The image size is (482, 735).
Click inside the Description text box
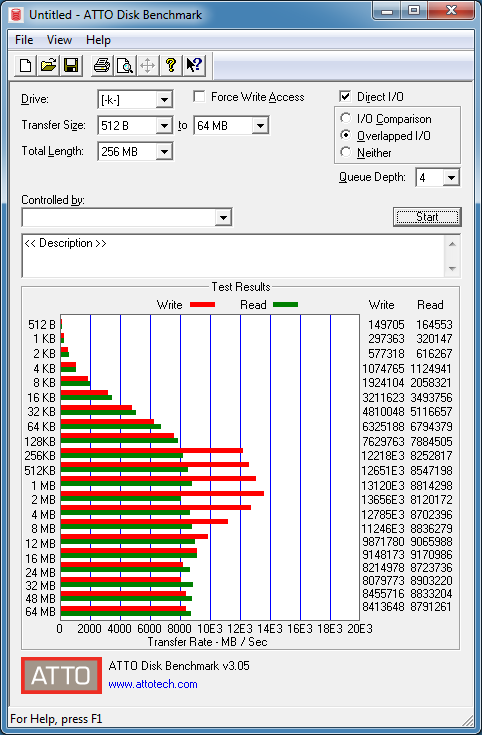point(233,255)
